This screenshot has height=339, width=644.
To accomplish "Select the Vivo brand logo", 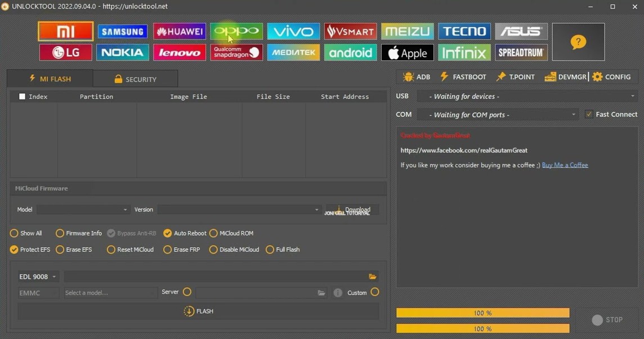I will point(293,31).
